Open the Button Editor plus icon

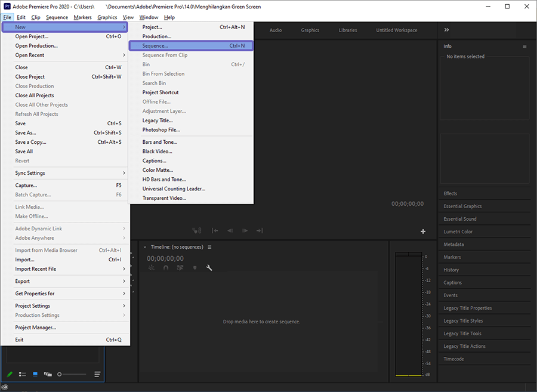pos(423,232)
